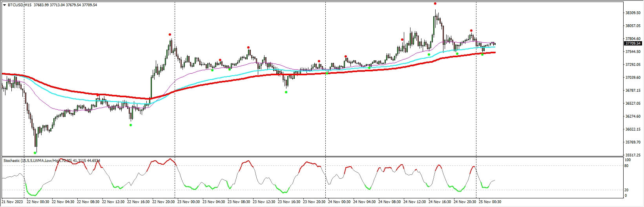Click the stochastic level 20 label
The height and width of the screenshot is (207, 644).
pyautogui.click(x=627, y=190)
